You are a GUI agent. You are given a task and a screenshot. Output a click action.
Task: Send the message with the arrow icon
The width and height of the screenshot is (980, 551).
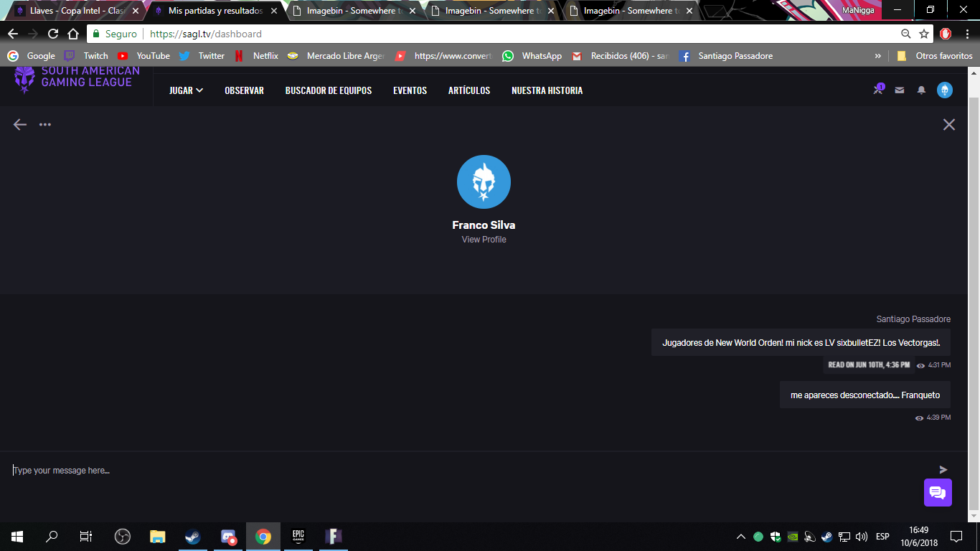point(943,470)
